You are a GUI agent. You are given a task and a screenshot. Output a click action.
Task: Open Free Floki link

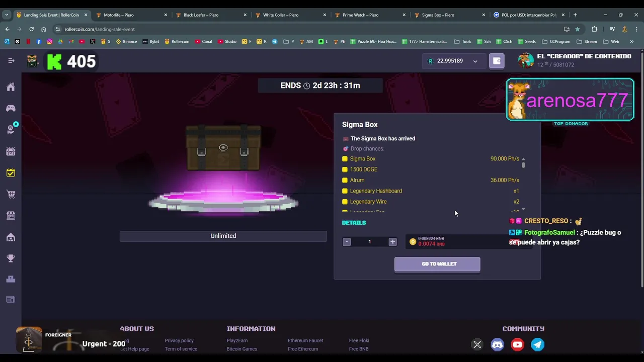pyautogui.click(x=359, y=340)
